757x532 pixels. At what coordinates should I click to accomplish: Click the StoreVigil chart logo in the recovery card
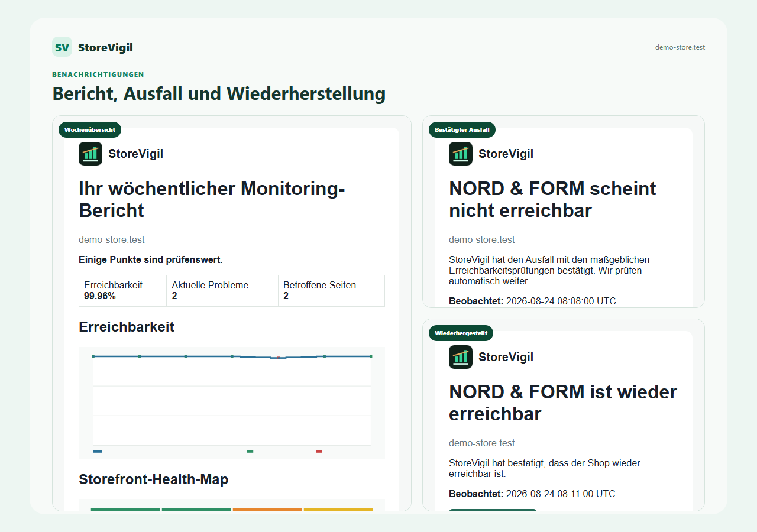click(x=461, y=357)
